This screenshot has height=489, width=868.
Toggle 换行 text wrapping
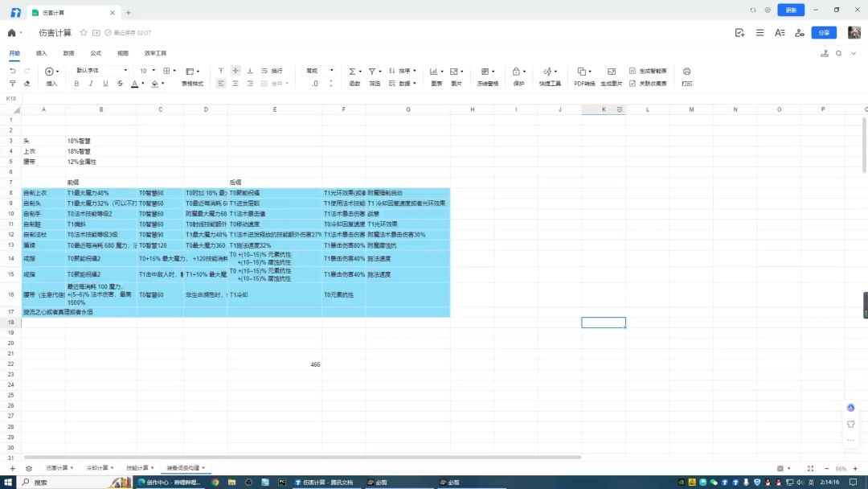(x=272, y=71)
